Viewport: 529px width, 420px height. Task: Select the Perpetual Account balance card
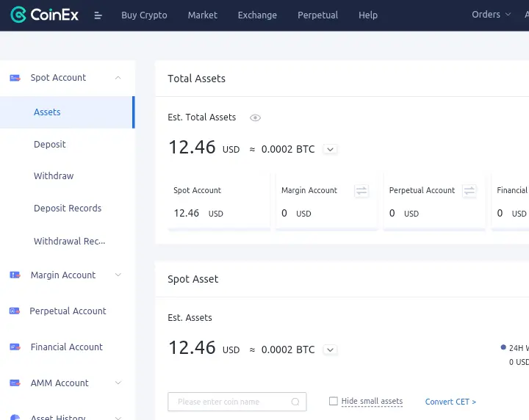tap(434, 202)
